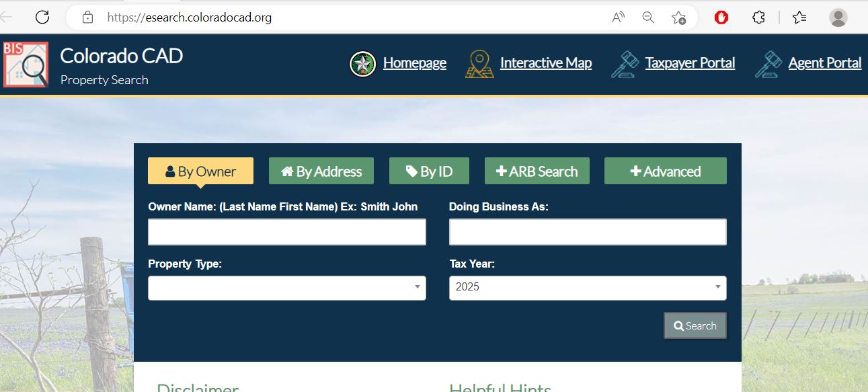Screen dimensions: 868x392
Task: Add this page to browser favorites
Action: tap(678, 17)
